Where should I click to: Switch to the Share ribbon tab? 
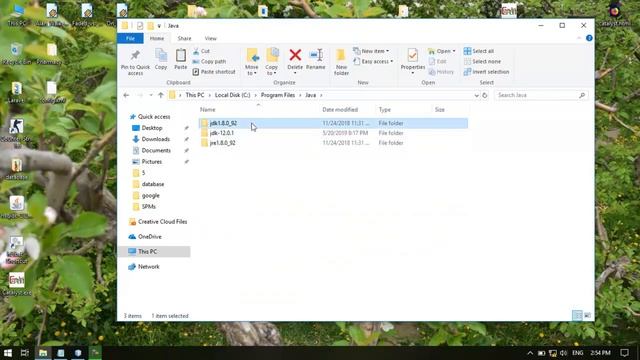coord(184,38)
